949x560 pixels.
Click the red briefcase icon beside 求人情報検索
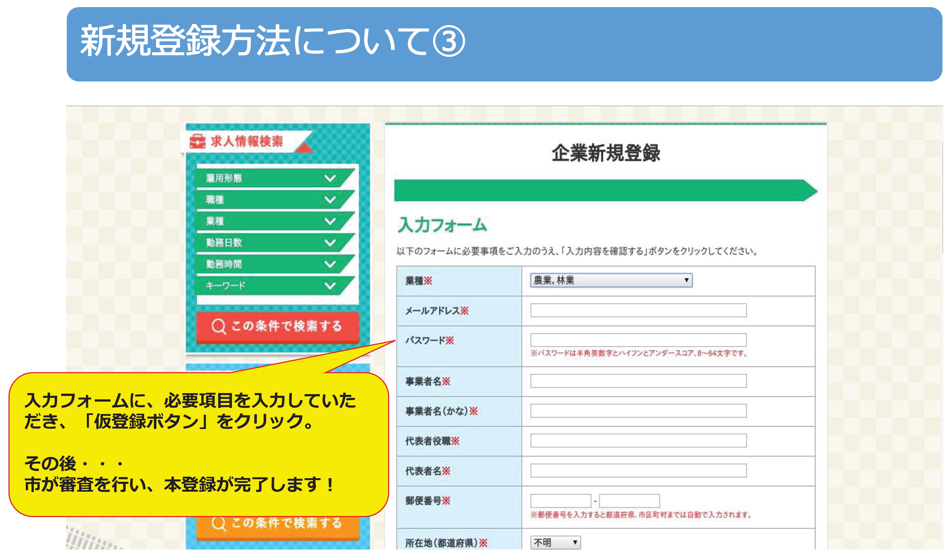[197, 141]
